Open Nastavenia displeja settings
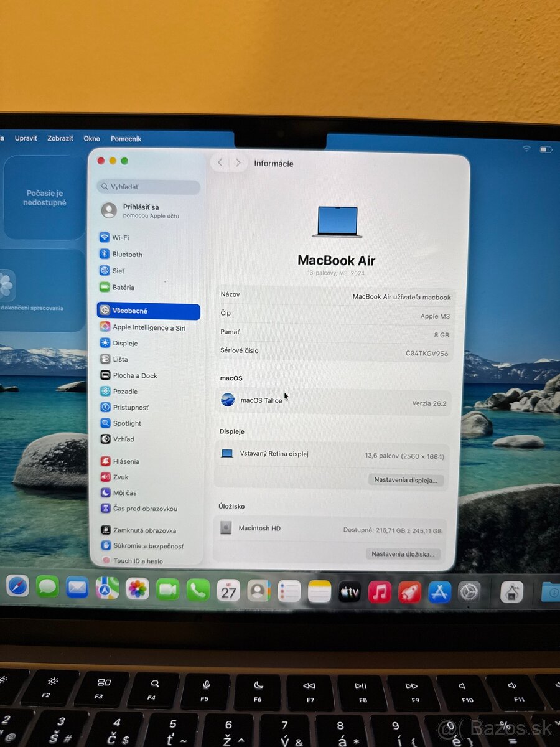 pyautogui.click(x=407, y=480)
